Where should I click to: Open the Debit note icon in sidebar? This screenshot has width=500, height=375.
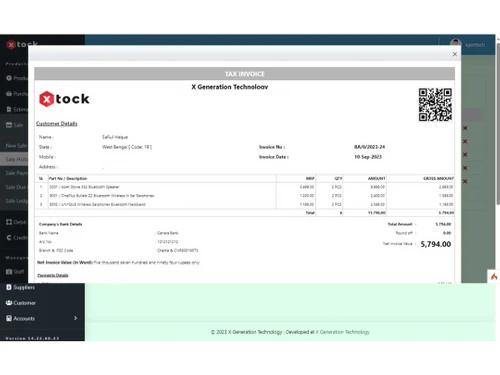point(9,222)
